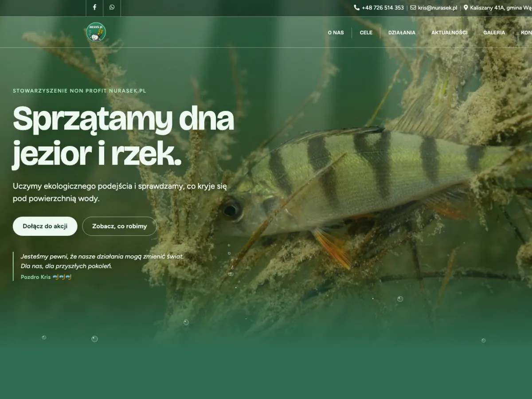Open the cut-off KON... menu item
The height and width of the screenshot is (399, 532).
(x=526, y=32)
